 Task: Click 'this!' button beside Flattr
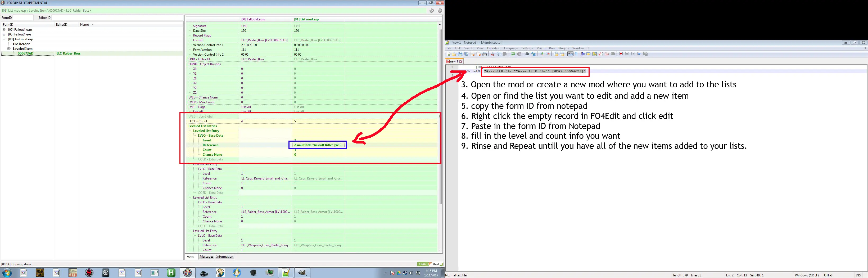coord(436,264)
